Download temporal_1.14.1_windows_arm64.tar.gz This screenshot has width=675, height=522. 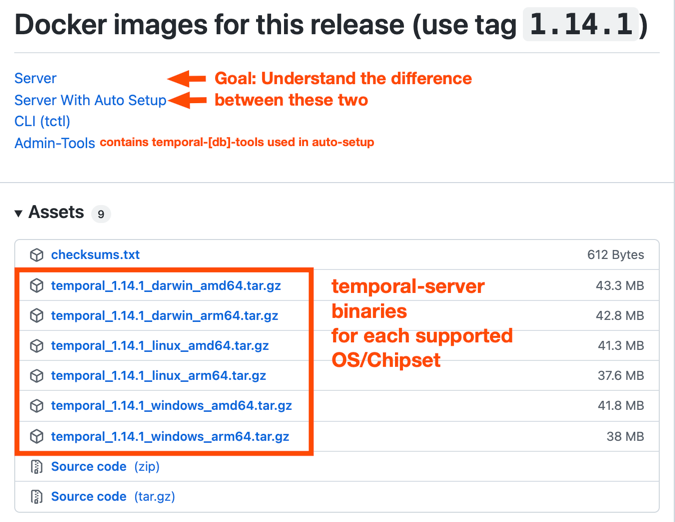pos(170,436)
